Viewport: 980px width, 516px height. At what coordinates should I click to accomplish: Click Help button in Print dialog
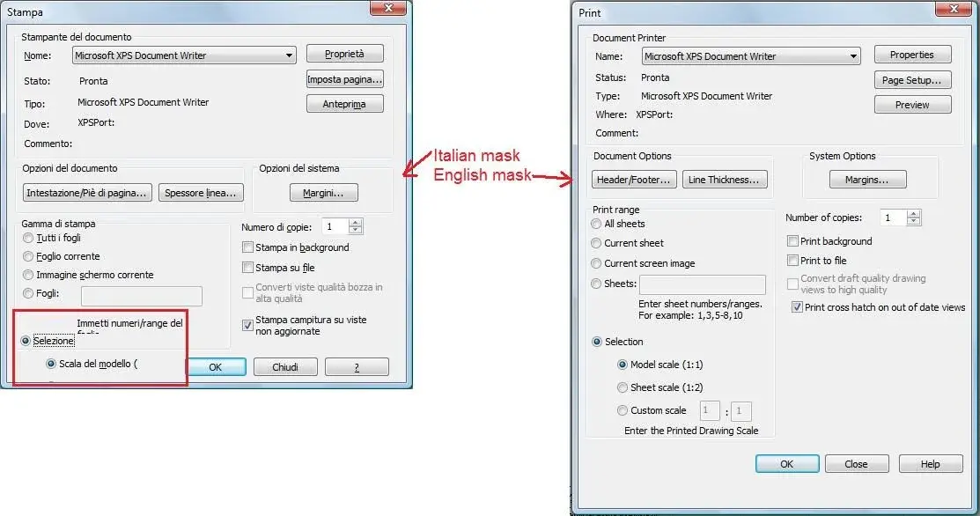931,464
